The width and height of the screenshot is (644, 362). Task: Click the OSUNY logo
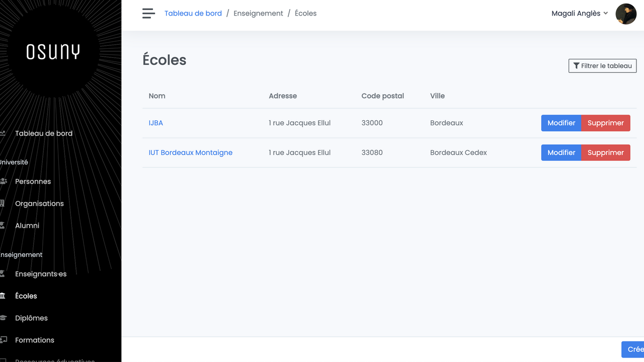(53, 52)
